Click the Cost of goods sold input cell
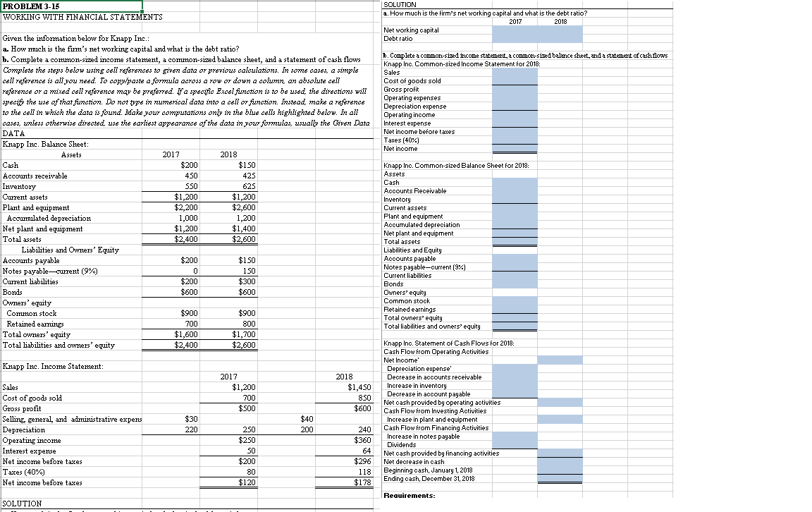812x512 pixels. [515, 80]
